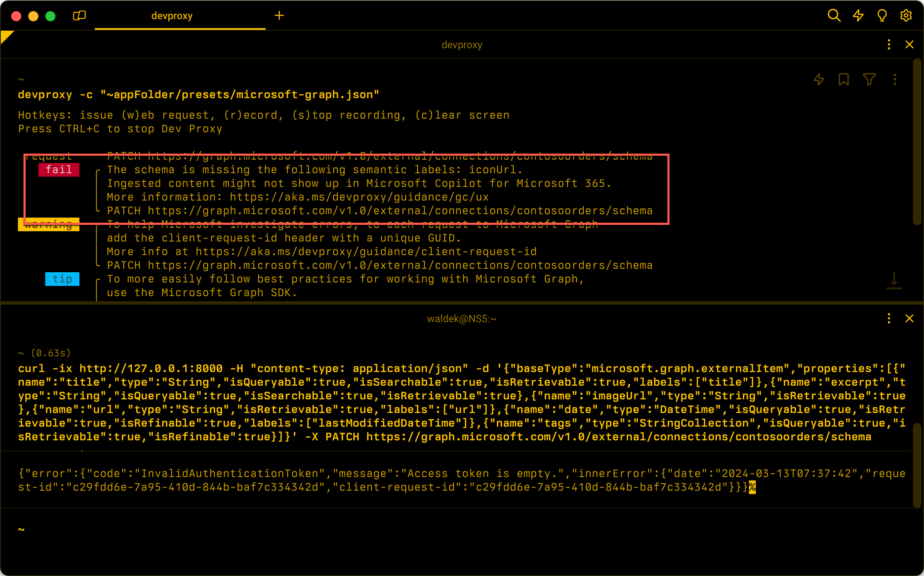Open Warp settings with the gear icon
The image size is (924, 576).
(x=906, y=15)
